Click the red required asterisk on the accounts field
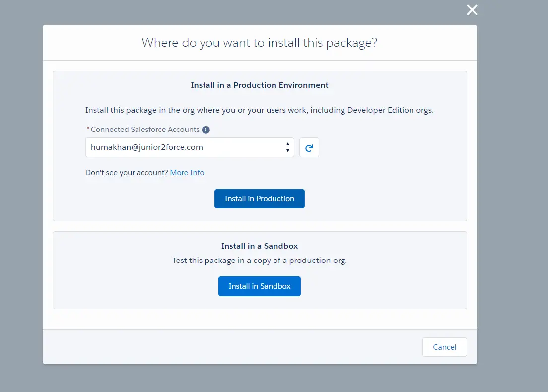Image resolution: width=548 pixels, height=392 pixels. [88, 130]
